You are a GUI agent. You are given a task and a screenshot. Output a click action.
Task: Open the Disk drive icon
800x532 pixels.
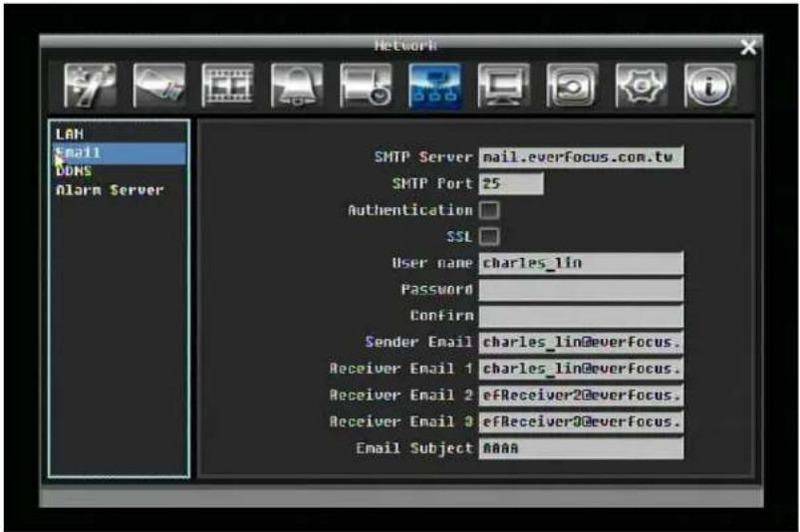point(573,86)
